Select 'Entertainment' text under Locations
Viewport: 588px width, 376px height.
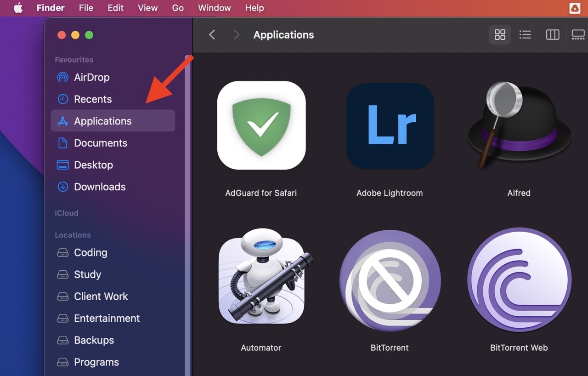click(x=107, y=319)
